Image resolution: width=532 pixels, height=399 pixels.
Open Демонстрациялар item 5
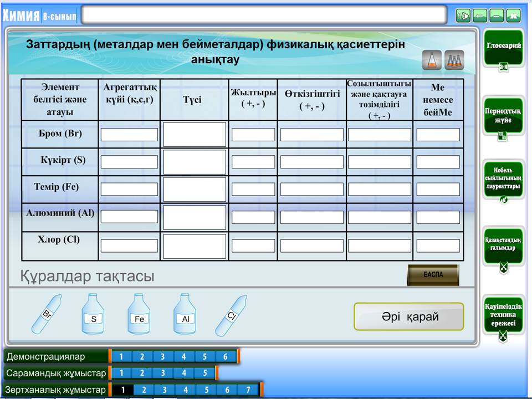204,356
